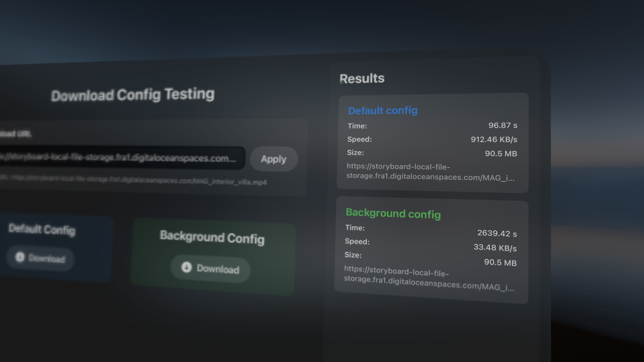Select the blue Default config result title
644x362 pixels.
(383, 111)
